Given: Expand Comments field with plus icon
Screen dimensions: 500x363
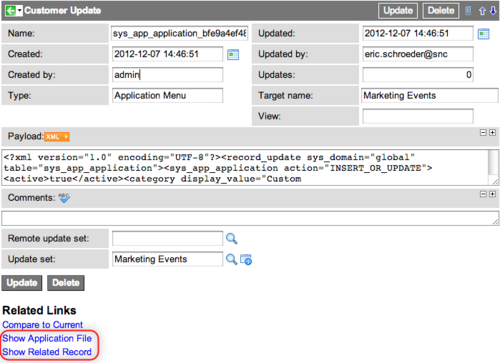Looking at the screenshot, I should (x=492, y=194).
